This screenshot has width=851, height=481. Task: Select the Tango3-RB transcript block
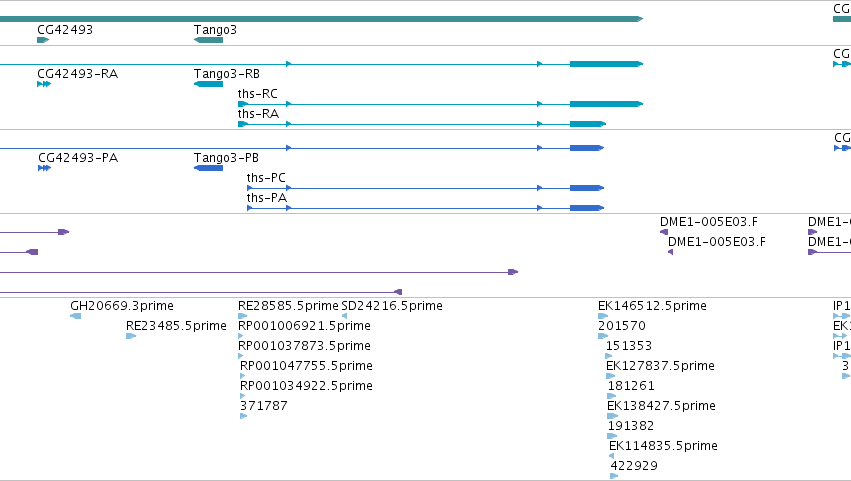tap(208, 84)
